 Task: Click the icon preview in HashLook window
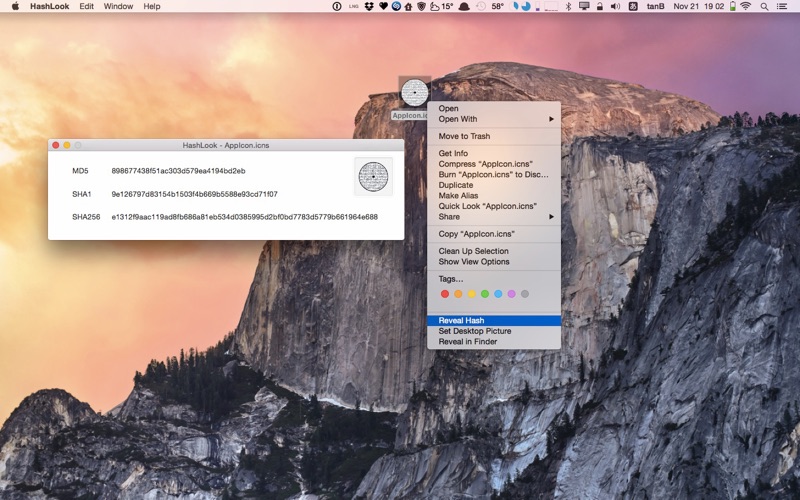click(x=373, y=177)
